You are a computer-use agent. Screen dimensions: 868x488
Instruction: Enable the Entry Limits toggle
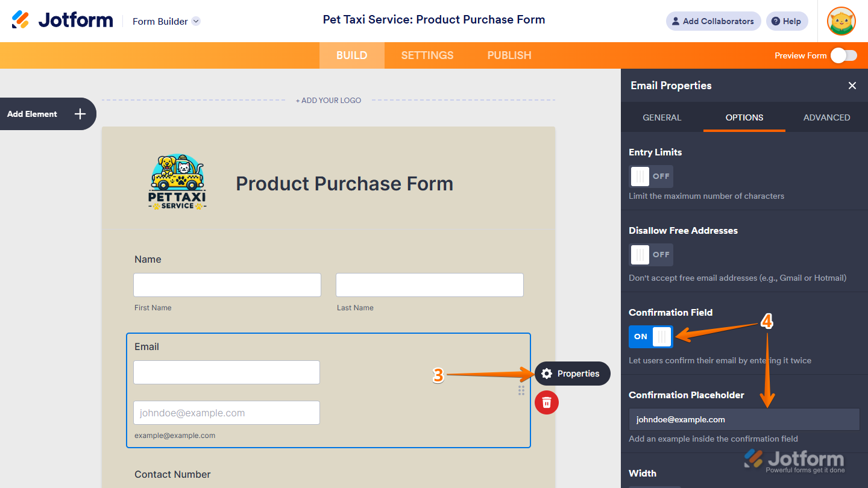tap(651, 177)
